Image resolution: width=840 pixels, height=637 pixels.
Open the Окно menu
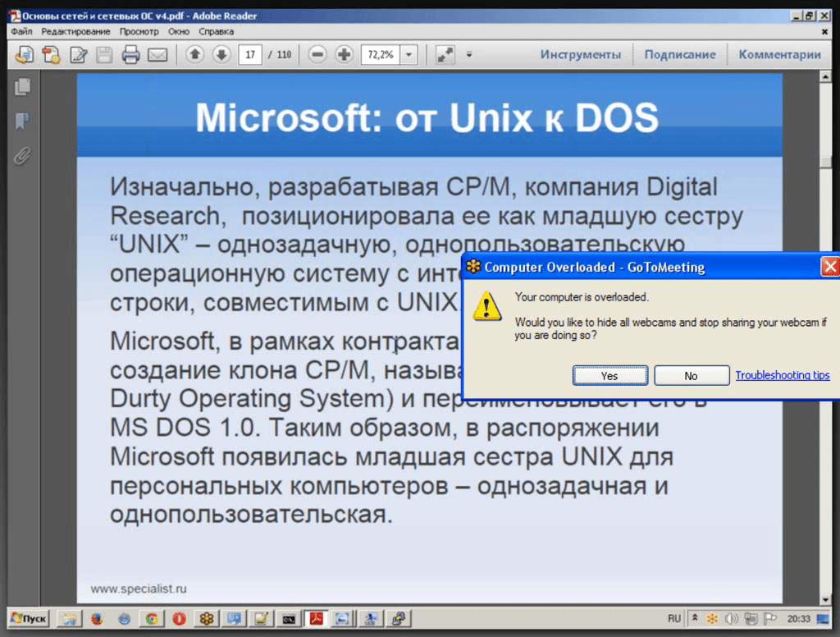click(179, 32)
